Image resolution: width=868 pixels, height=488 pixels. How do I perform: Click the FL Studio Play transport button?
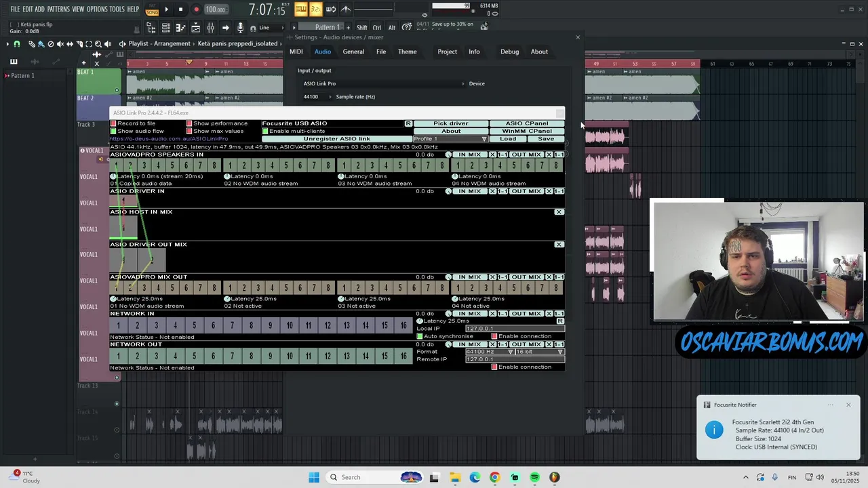point(166,9)
